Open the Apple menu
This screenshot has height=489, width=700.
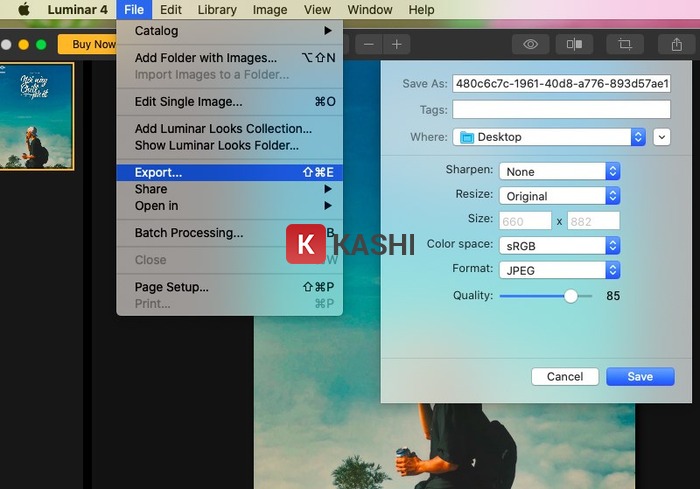[x=23, y=10]
